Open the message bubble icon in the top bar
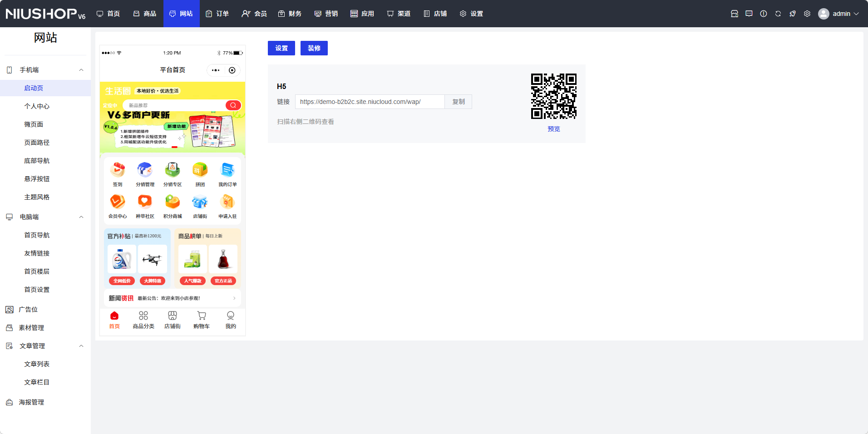The width and height of the screenshot is (868, 434). coord(749,14)
